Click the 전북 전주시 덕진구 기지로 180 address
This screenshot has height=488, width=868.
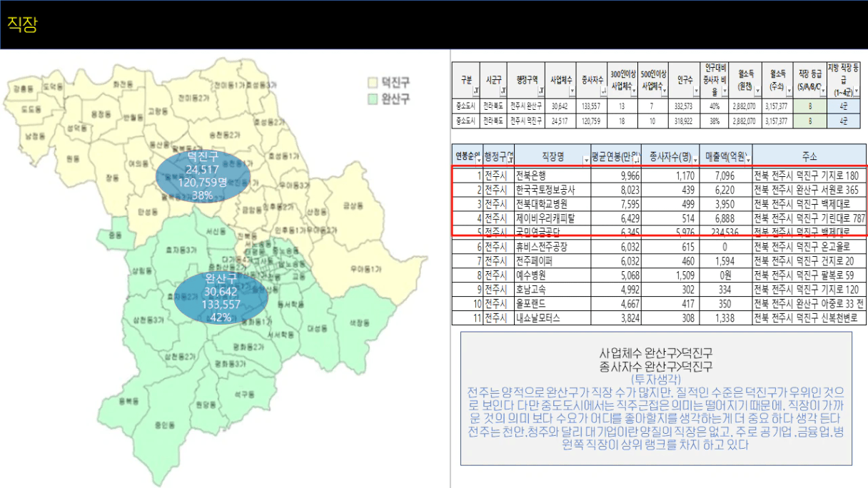[x=809, y=175]
